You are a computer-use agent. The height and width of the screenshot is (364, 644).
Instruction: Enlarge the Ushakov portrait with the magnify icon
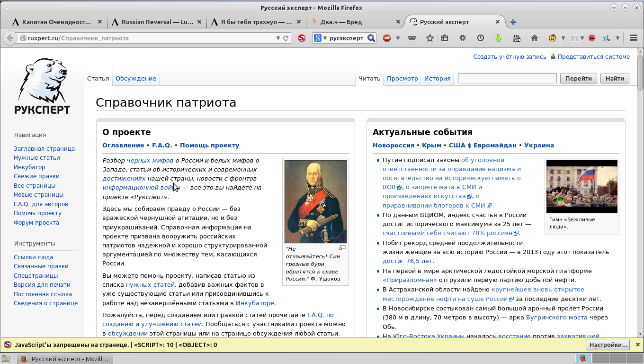coord(342,248)
